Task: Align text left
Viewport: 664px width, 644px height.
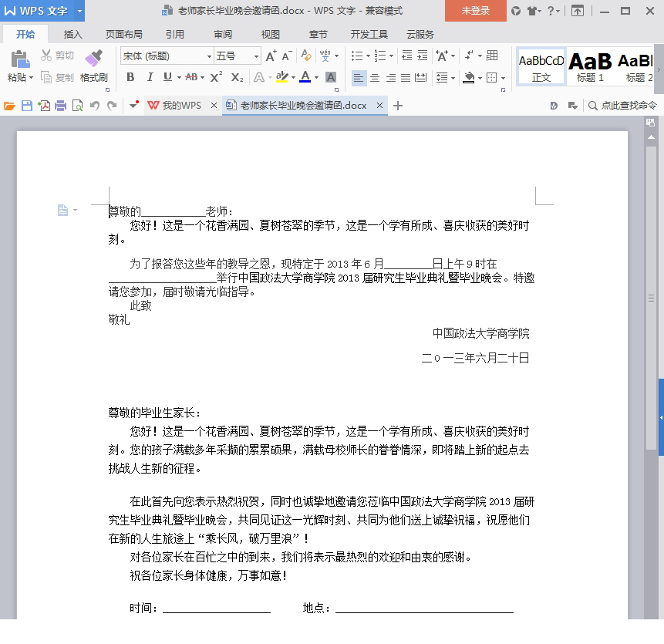Action: point(359,77)
